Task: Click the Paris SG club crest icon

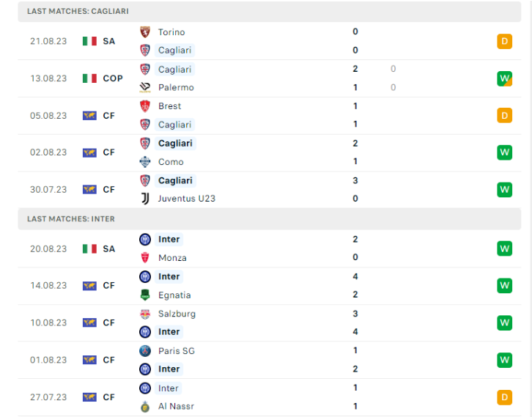Action: (144, 351)
